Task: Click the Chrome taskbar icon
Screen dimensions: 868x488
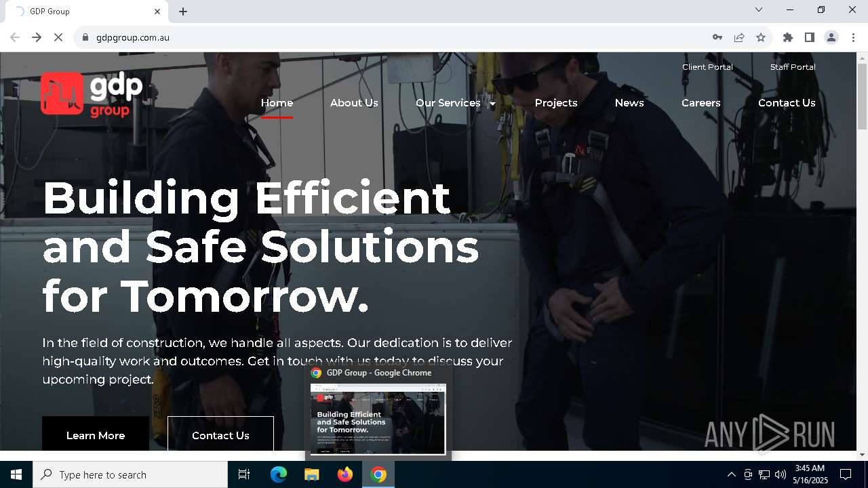Action: tap(378, 474)
